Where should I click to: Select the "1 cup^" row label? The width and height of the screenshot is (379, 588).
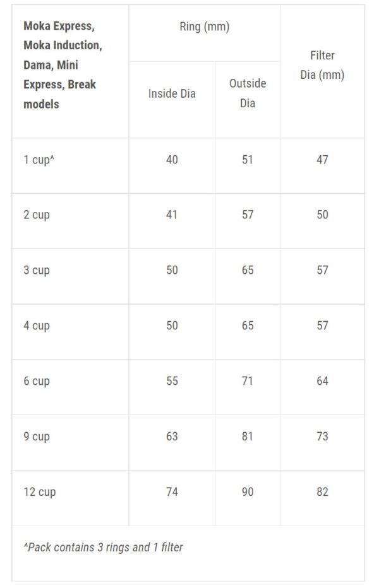[x=39, y=160]
